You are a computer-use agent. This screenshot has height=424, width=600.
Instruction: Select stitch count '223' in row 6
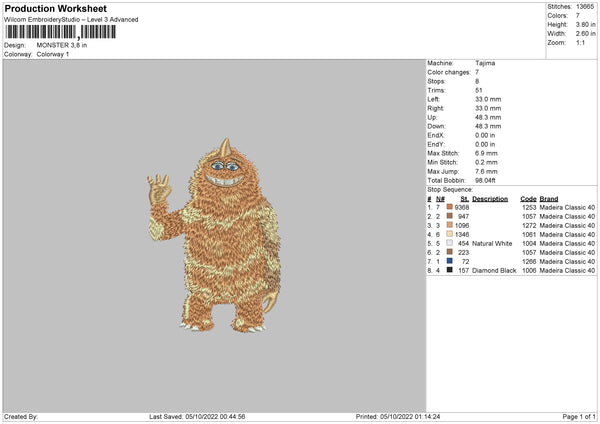(463, 253)
